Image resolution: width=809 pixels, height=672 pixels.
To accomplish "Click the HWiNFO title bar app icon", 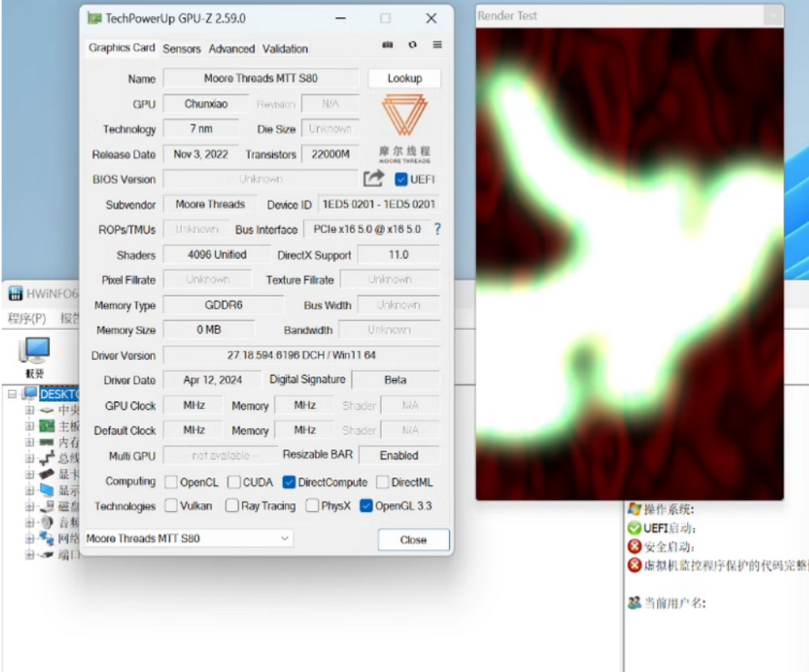I will coord(15,294).
